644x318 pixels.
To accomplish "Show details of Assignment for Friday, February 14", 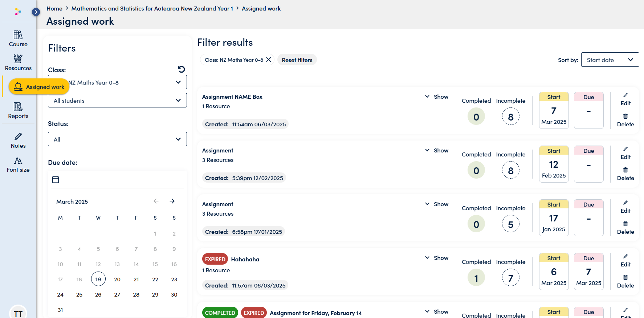I will coord(437,311).
